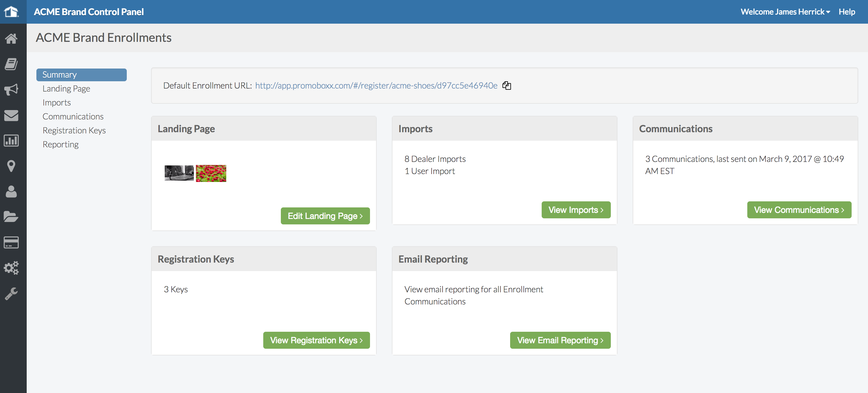Click the envelope mail icon in the sidebar
The width and height of the screenshot is (868, 393).
(11, 115)
